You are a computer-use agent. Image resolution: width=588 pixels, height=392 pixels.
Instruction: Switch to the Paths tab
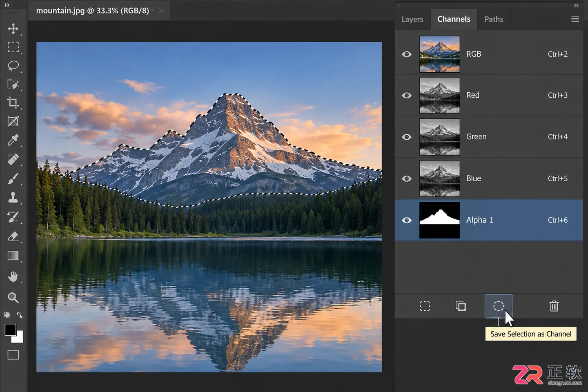click(x=494, y=19)
